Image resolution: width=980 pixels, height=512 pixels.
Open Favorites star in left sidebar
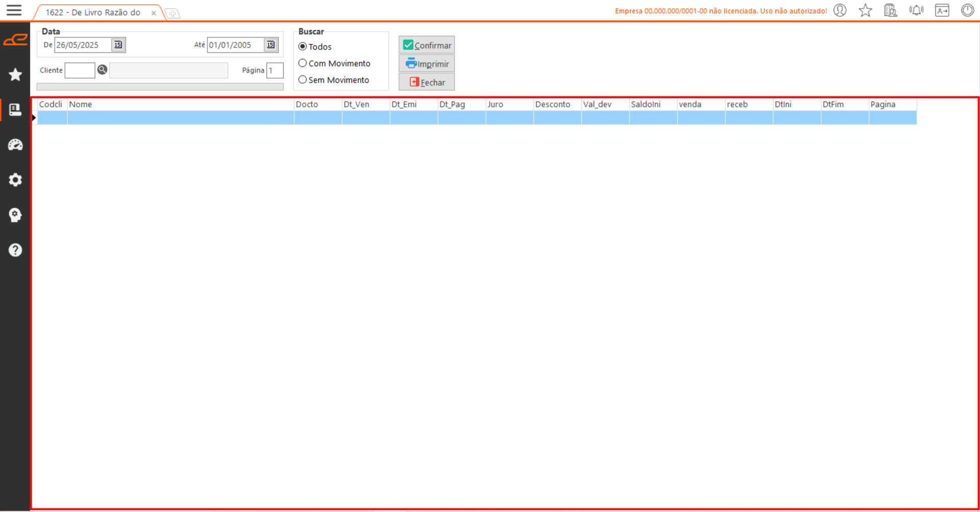click(x=15, y=75)
